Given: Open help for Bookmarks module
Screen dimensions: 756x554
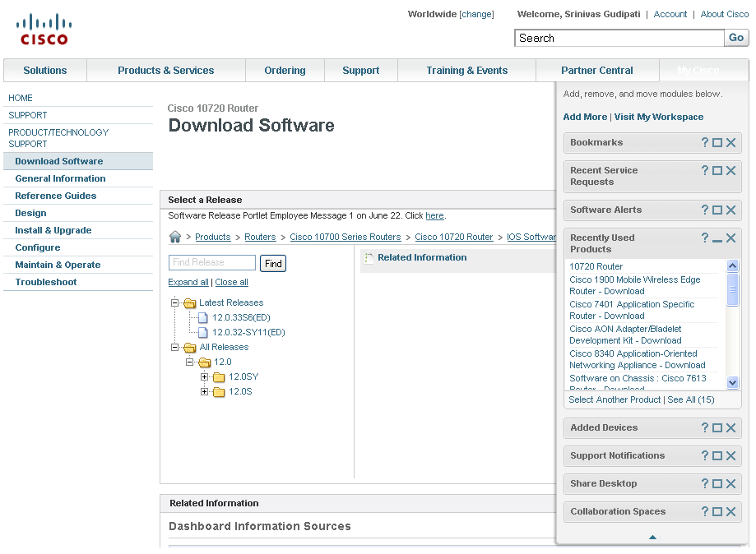Looking at the screenshot, I should pos(705,142).
